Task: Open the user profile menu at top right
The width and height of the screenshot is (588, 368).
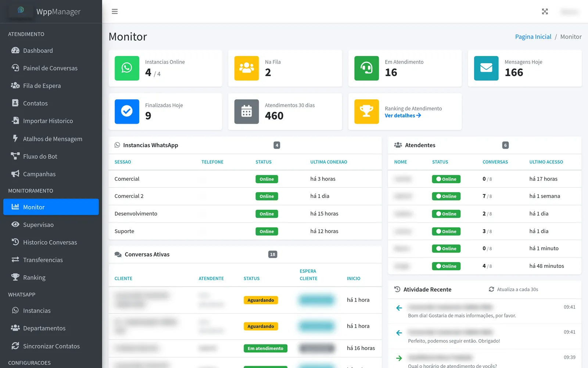Action: [x=569, y=12]
